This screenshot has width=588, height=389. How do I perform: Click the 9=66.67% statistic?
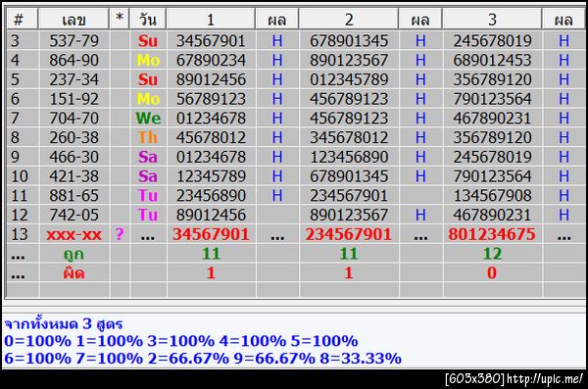274,359
